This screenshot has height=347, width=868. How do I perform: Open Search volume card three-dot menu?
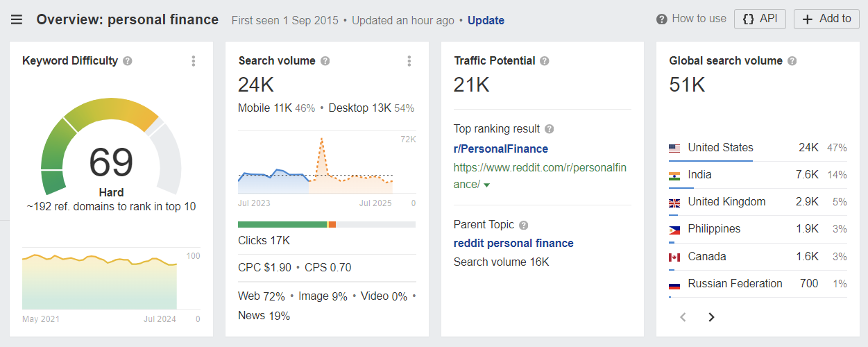click(409, 61)
